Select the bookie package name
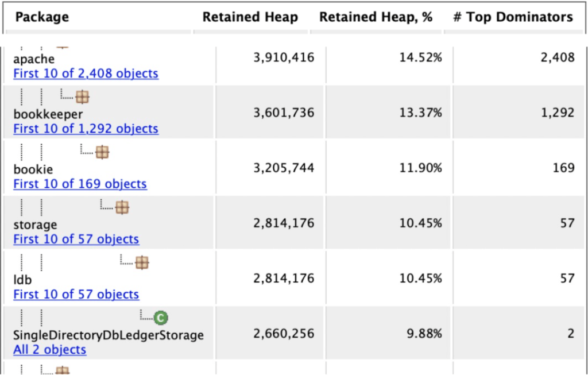The image size is (588, 375). (x=33, y=169)
